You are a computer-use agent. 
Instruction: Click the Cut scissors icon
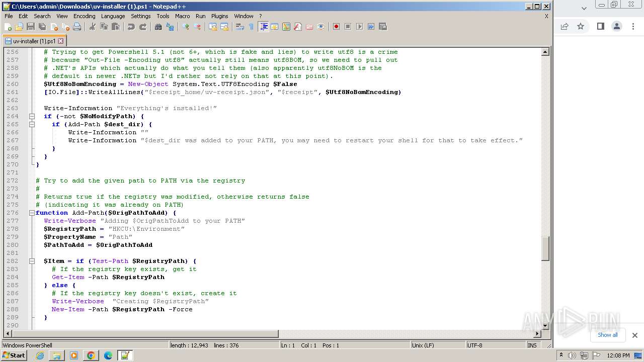[x=93, y=27]
